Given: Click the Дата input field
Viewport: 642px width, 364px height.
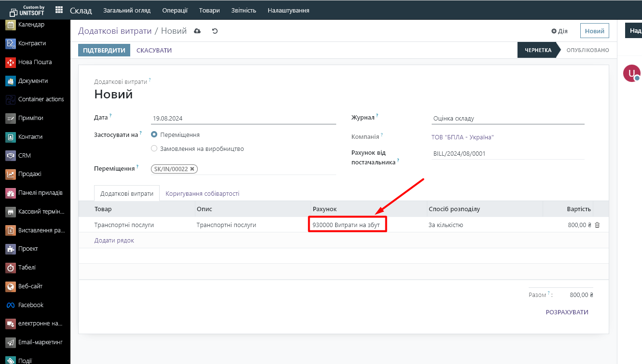Looking at the screenshot, I should pos(243,119).
